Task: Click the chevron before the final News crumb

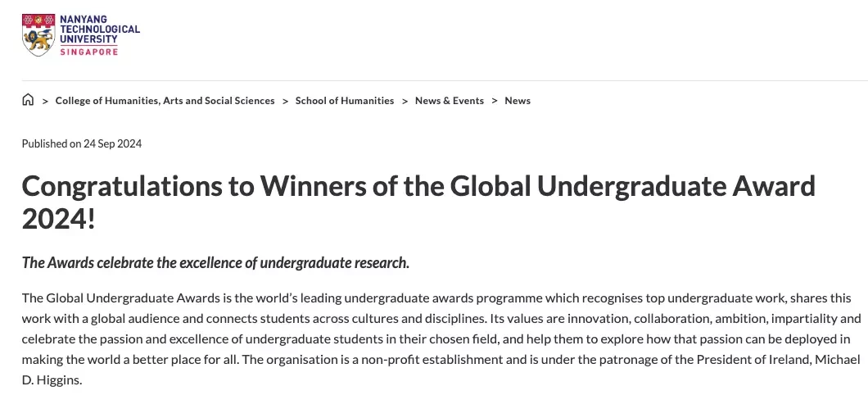Action: click(495, 101)
